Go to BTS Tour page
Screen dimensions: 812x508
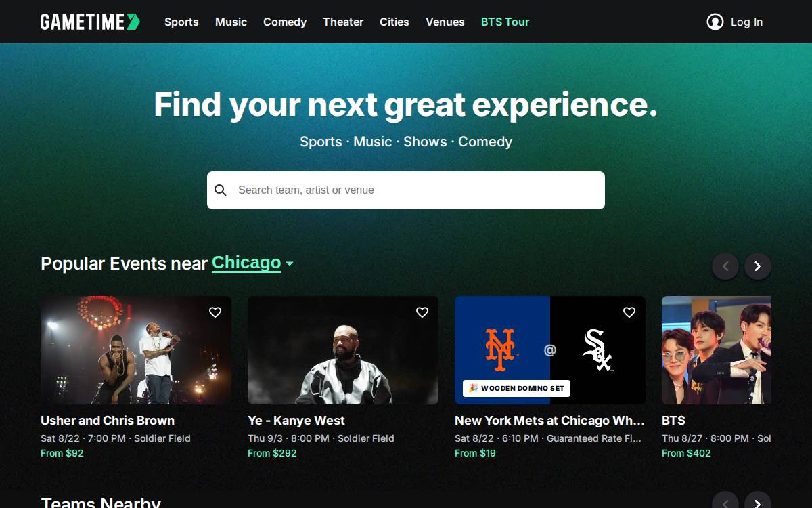505,22
